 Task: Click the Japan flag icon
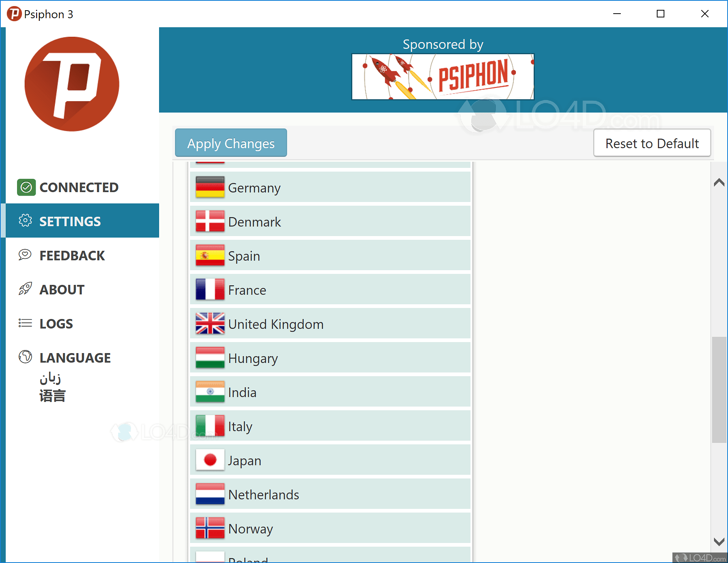pos(210,460)
